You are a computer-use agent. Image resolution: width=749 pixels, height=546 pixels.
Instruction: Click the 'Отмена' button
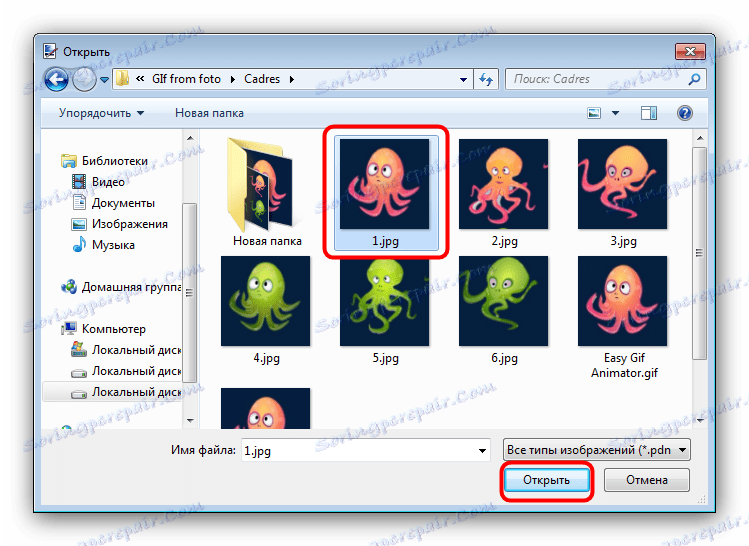pyautogui.click(x=647, y=480)
